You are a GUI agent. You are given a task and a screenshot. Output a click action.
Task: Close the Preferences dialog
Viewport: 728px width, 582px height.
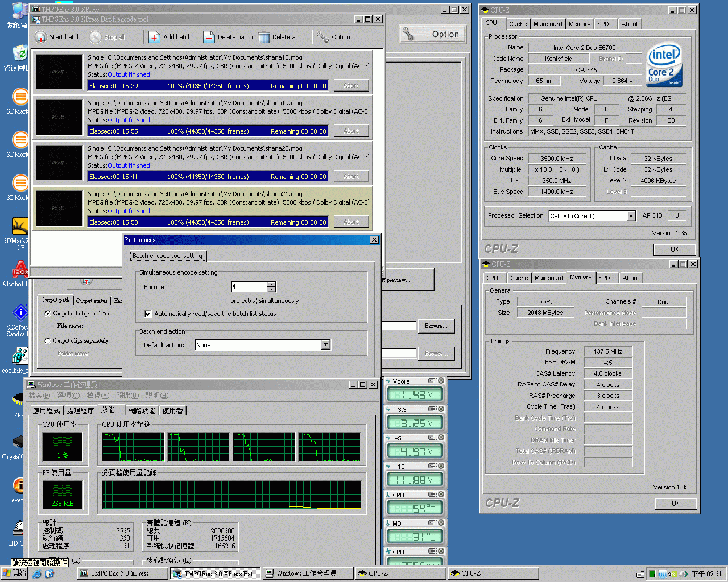374,240
